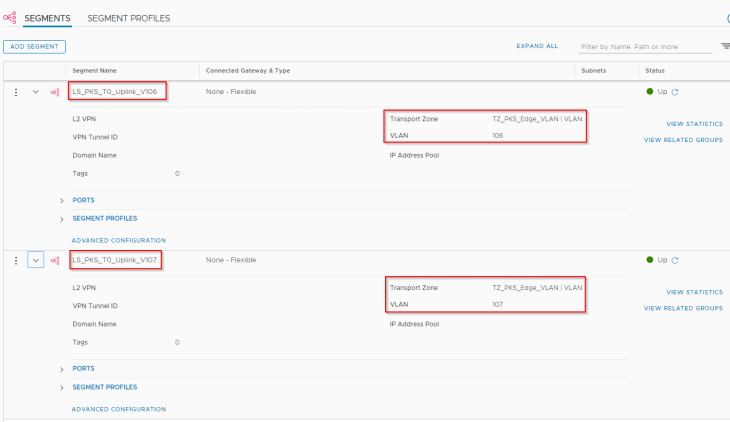Open VIEW RELATED GROUPS for V107 segment

pyautogui.click(x=683, y=308)
